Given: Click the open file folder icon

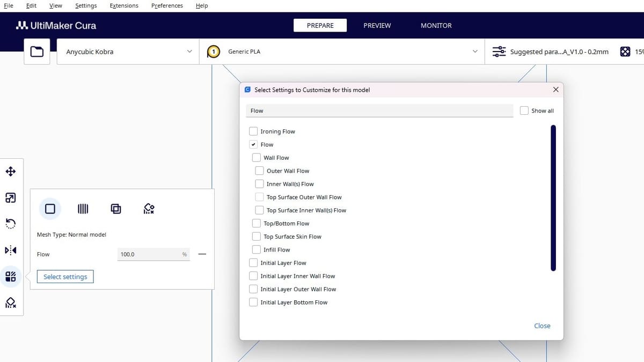Looking at the screenshot, I should pyautogui.click(x=37, y=52).
